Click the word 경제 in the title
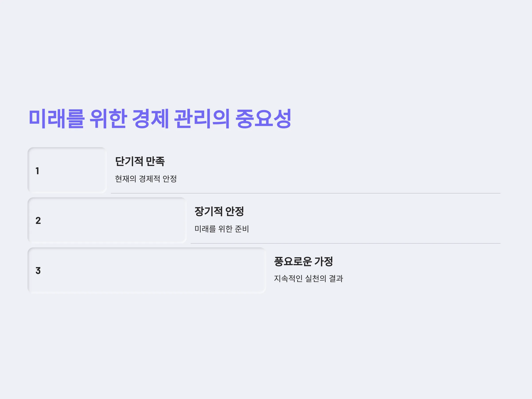 click(151, 118)
